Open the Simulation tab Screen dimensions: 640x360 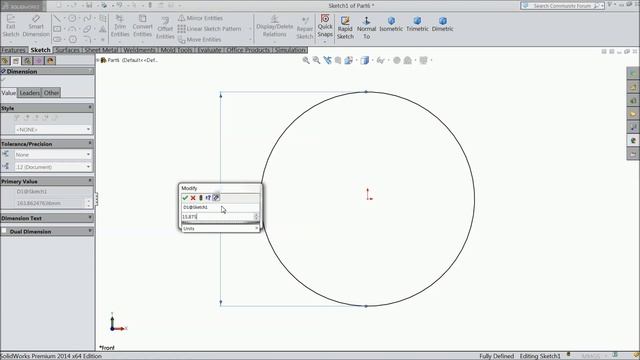290,50
